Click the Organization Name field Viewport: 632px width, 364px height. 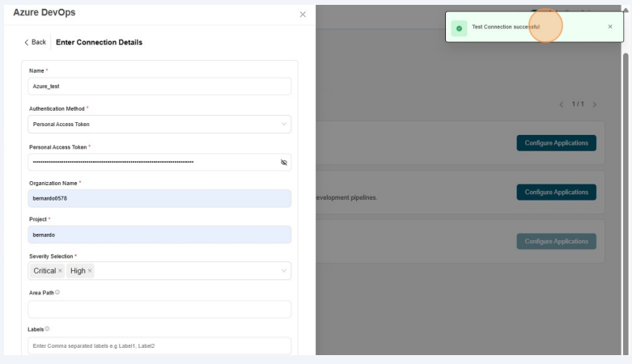click(x=159, y=199)
